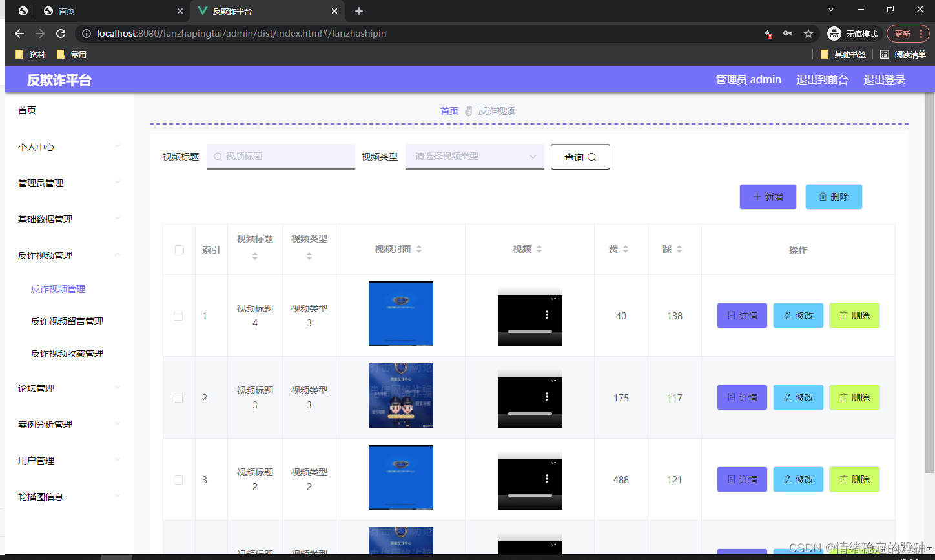The height and width of the screenshot is (560, 935).
Task: Click the browser back arrow
Action: pos(19,34)
